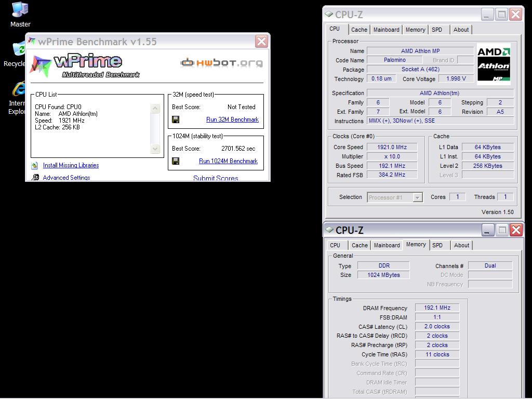The height and width of the screenshot is (399, 532).
Task: Click Multiplier value x 10.0
Action: (392, 156)
